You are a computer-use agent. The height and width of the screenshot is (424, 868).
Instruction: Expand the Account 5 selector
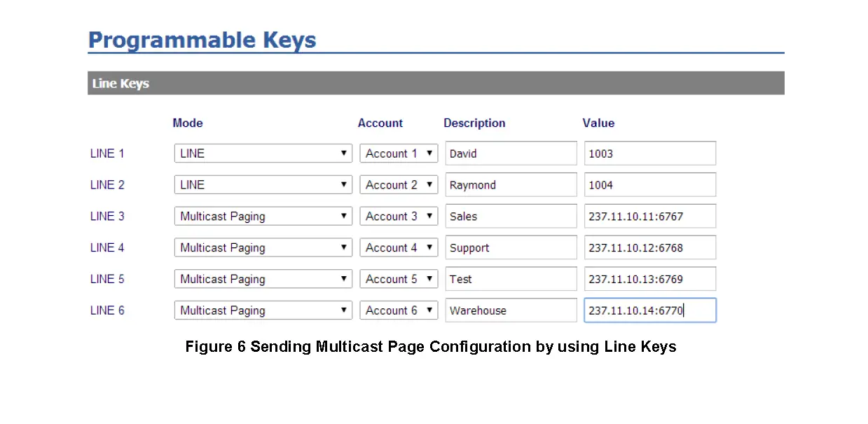coord(398,279)
